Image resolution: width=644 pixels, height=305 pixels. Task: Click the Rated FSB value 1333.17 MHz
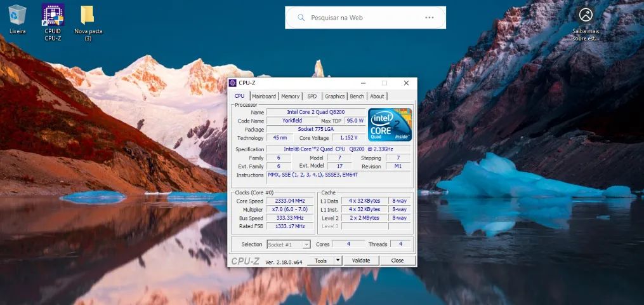click(291, 226)
